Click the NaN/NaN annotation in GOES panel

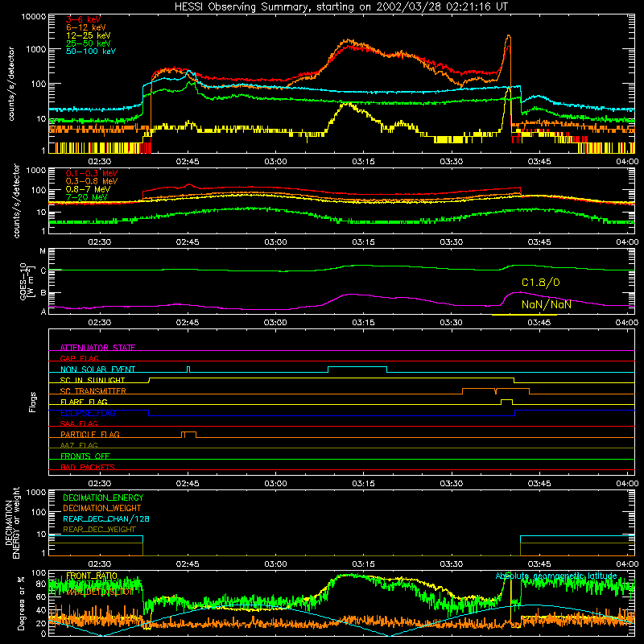(x=547, y=305)
